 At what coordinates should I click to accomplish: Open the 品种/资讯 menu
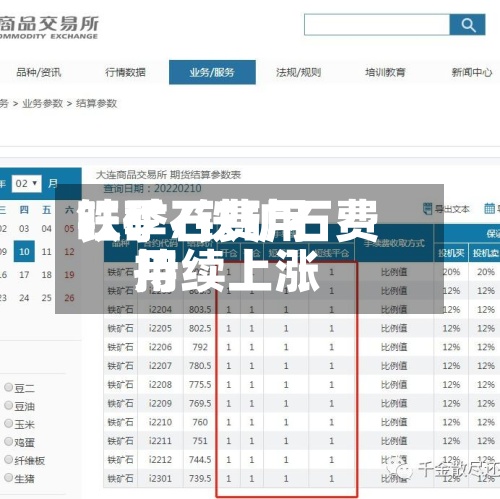pyautogui.click(x=39, y=72)
